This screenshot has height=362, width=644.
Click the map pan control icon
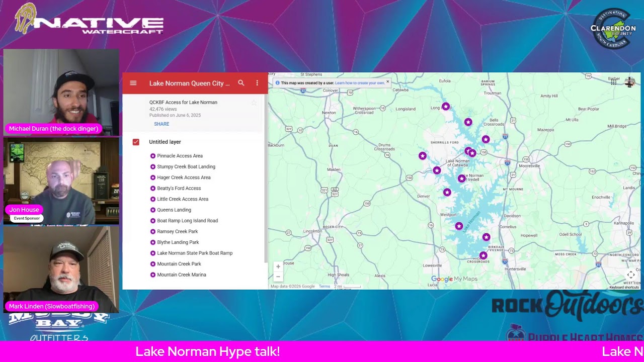[631, 275]
